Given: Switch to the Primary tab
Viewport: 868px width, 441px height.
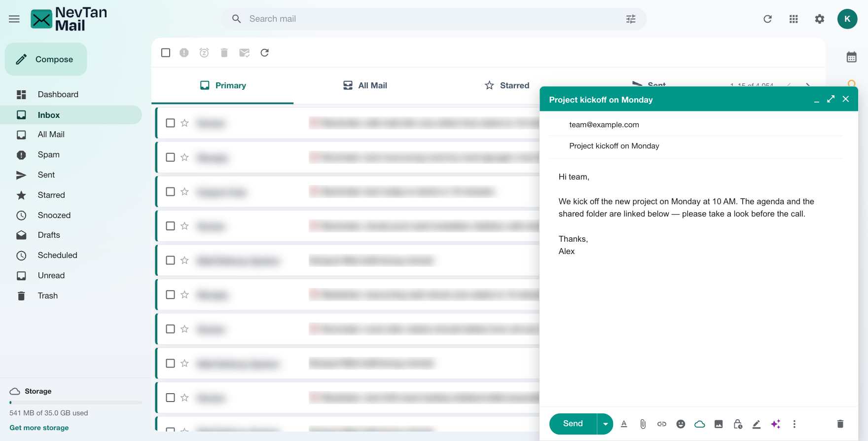Looking at the screenshot, I should pyautogui.click(x=223, y=85).
